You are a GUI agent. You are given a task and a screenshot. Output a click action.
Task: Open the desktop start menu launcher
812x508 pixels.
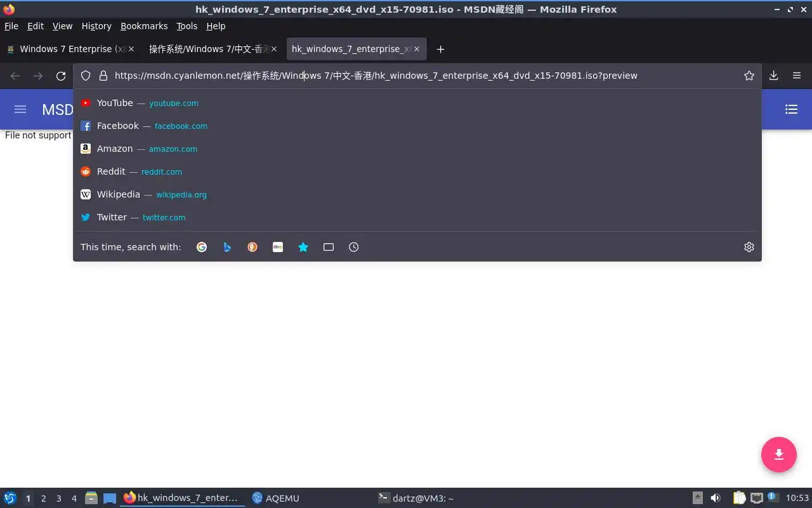pos(10,498)
